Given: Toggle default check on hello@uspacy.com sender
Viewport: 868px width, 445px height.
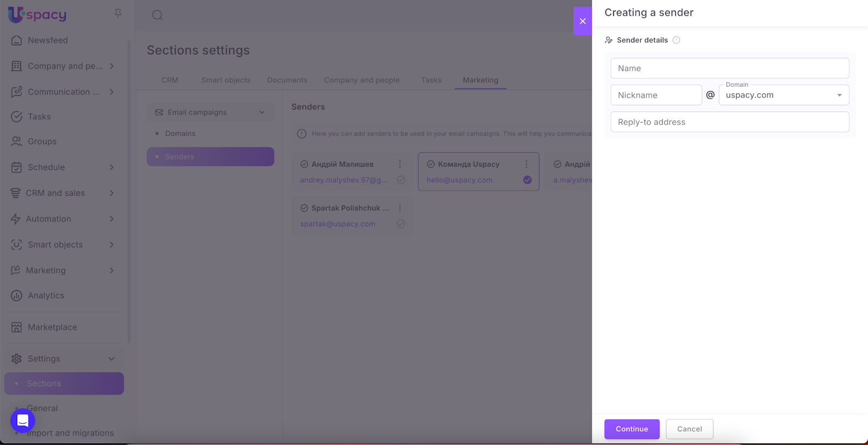Looking at the screenshot, I should 527,180.
